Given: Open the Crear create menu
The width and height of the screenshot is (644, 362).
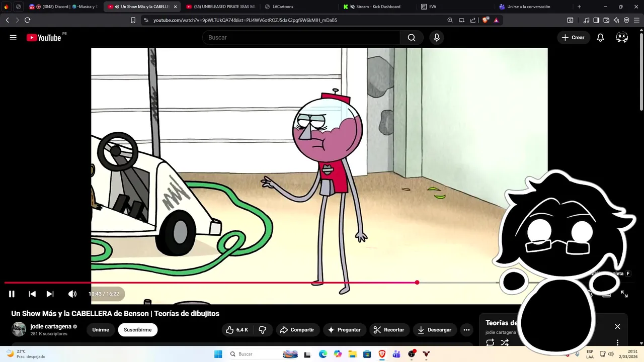Looking at the screenshot, I should [573, 38].
